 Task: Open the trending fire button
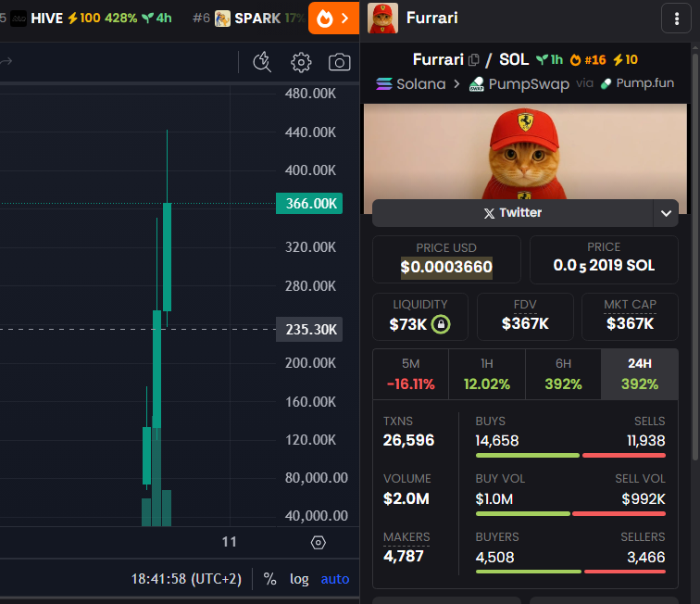[333, 19]
